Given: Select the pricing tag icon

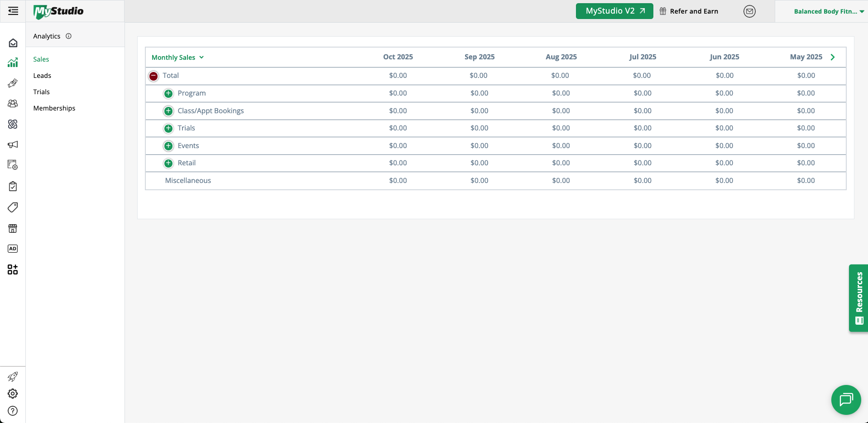Looking at the screenshot, I should pos(13,207).
